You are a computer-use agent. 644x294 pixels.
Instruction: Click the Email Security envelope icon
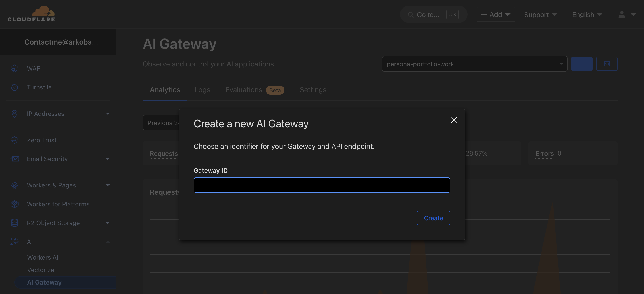coord(14,159)
